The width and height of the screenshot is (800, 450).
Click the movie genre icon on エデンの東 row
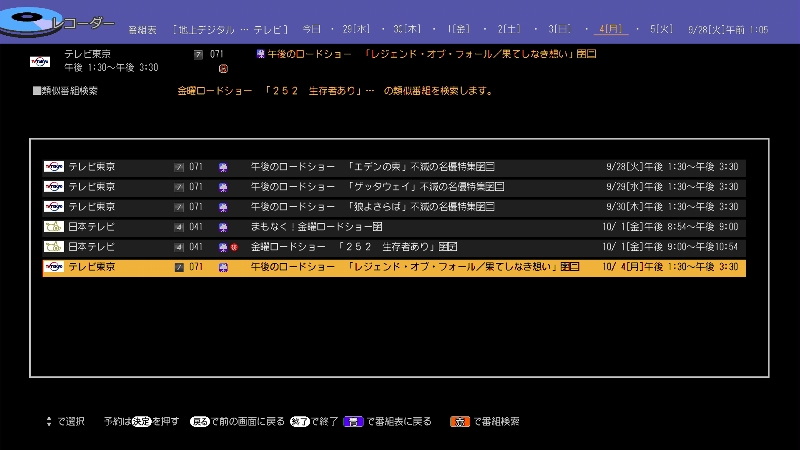tap(223, 167)
